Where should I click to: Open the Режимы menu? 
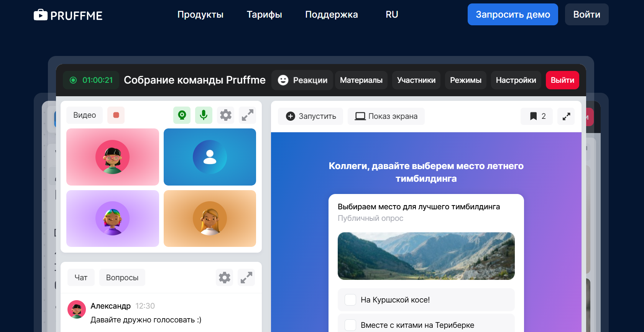466,80
